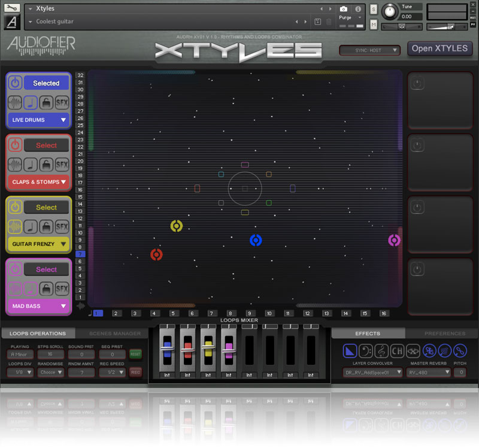Viewport: 479px width, 448px height.
Task: Toggle power button for Live Drums layer
Action: point(16,83)
